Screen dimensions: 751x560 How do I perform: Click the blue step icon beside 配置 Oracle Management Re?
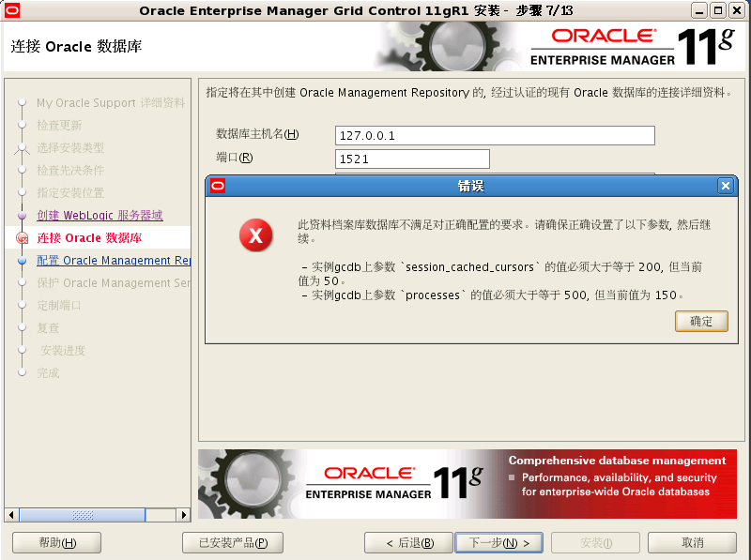click(22, 261)
